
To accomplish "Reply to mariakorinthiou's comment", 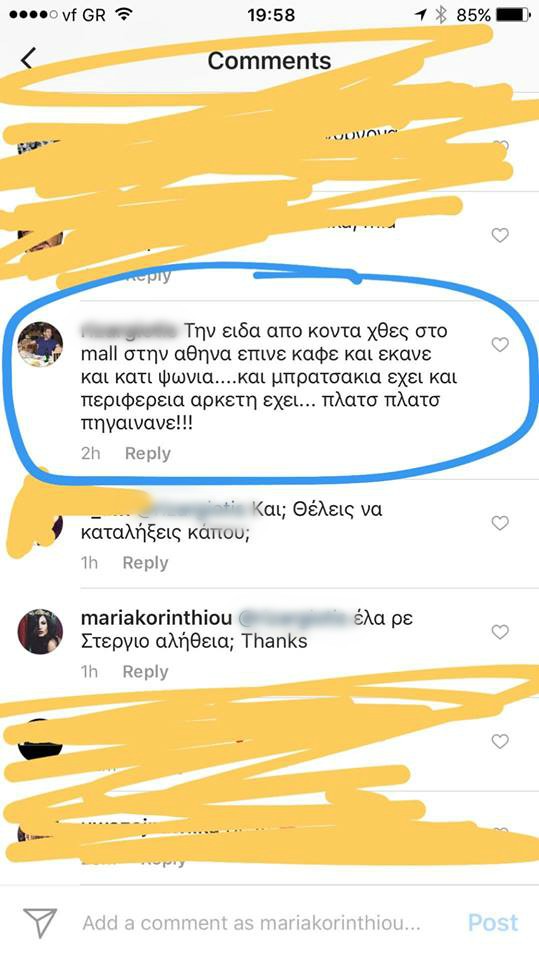I will [x=145, y=672].
